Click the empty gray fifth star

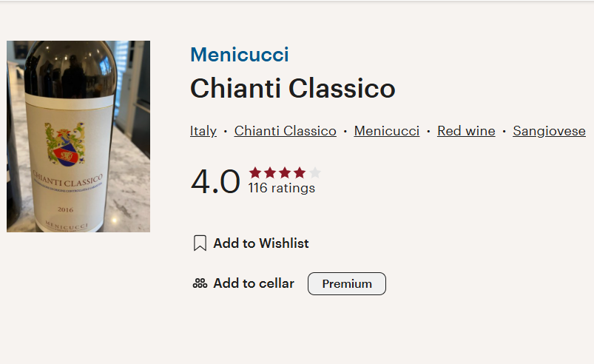pos(315,172)
